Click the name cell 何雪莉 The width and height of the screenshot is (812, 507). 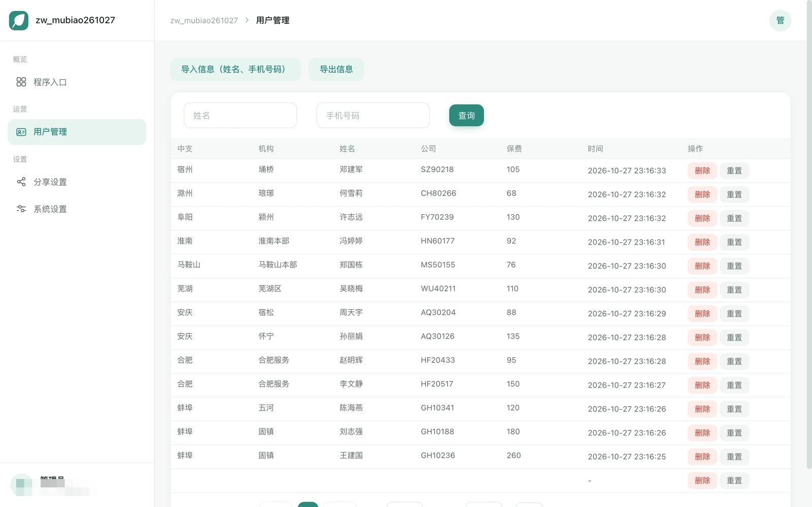[x=351, y=193]
